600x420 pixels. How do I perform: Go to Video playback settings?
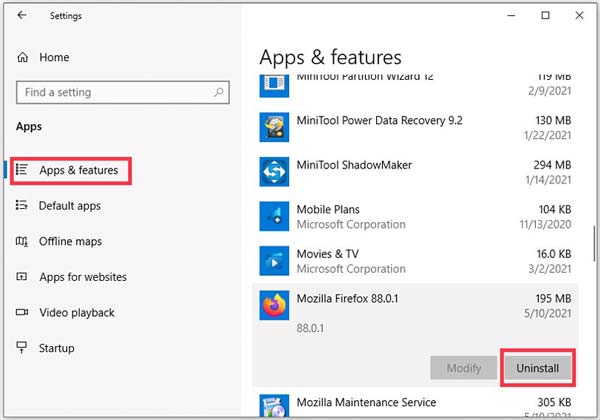(76, 313)
